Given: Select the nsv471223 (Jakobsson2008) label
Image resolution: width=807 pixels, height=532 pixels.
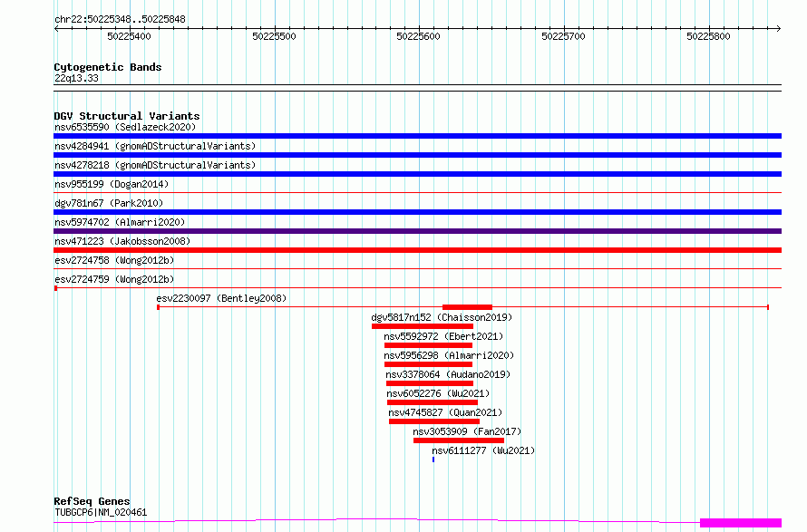Looking at the screenshot, I should click(x=122, y=241).
